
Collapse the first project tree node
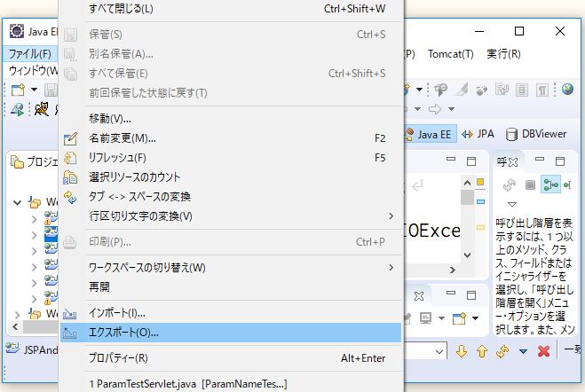tap(17, 203)
